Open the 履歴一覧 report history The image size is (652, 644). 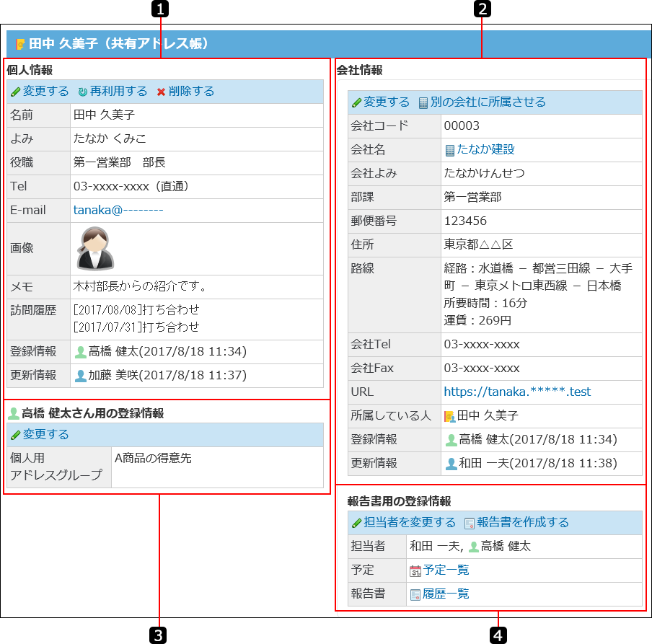[446, 594]
